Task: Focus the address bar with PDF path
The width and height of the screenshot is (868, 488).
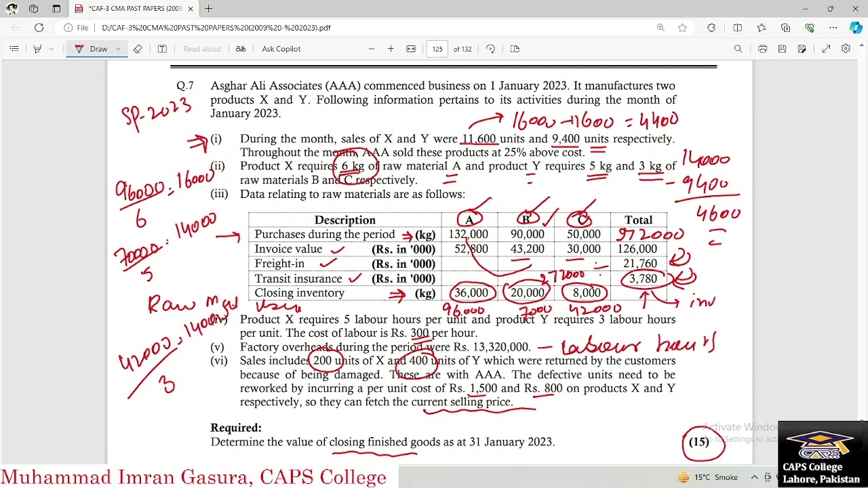Action: (x=216, y=28)
